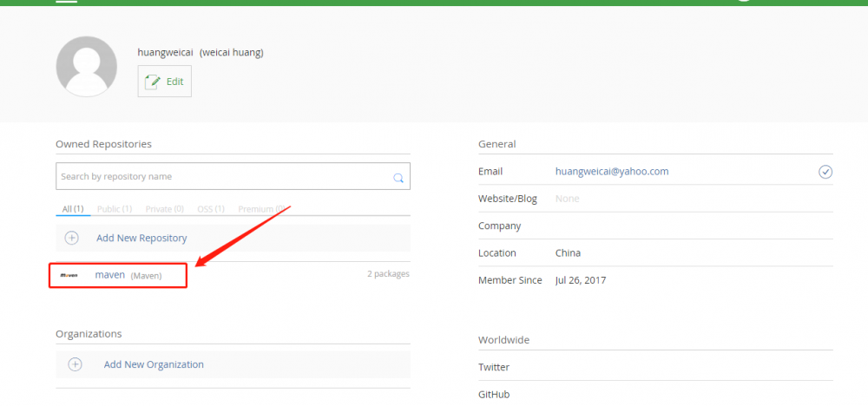Screen dimensions: 868x406
Task: Switch to the Public (1) tab
Action: point(115,209)
